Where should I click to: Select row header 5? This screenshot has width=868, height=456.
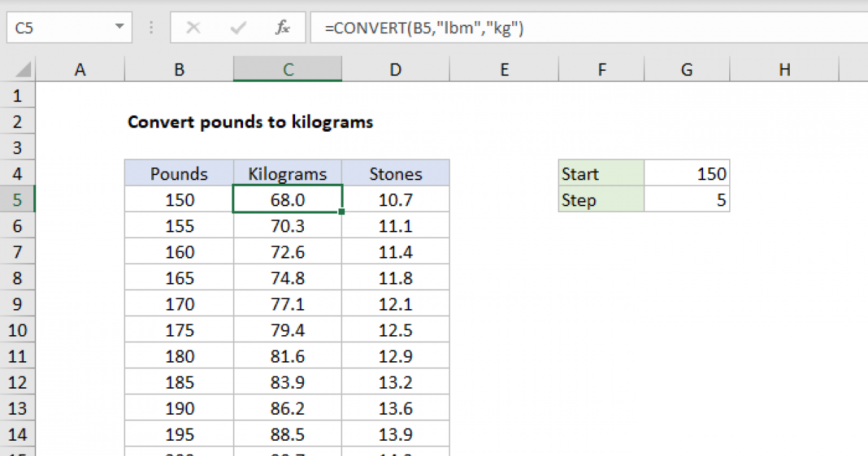pyautogui.click(x=18, y=199)
